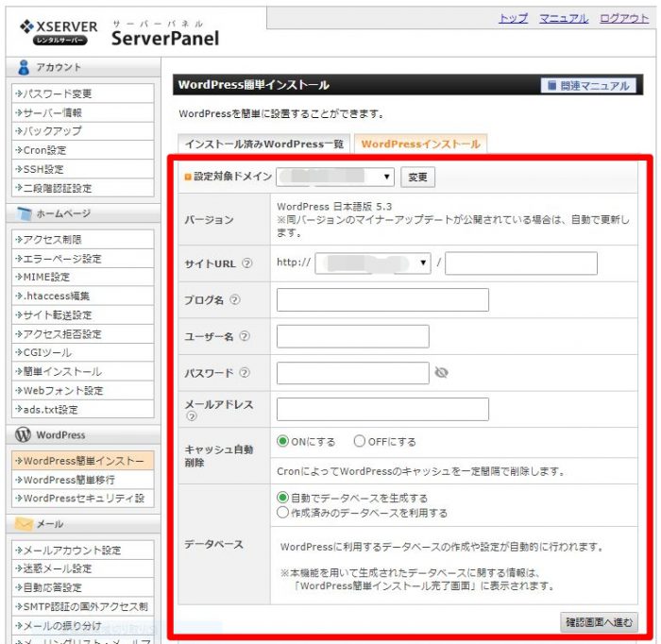Open CGIツール in sidebar
The width and height of the screenshot is (661, 644).
pyautogui.click(x=83, y=352)
